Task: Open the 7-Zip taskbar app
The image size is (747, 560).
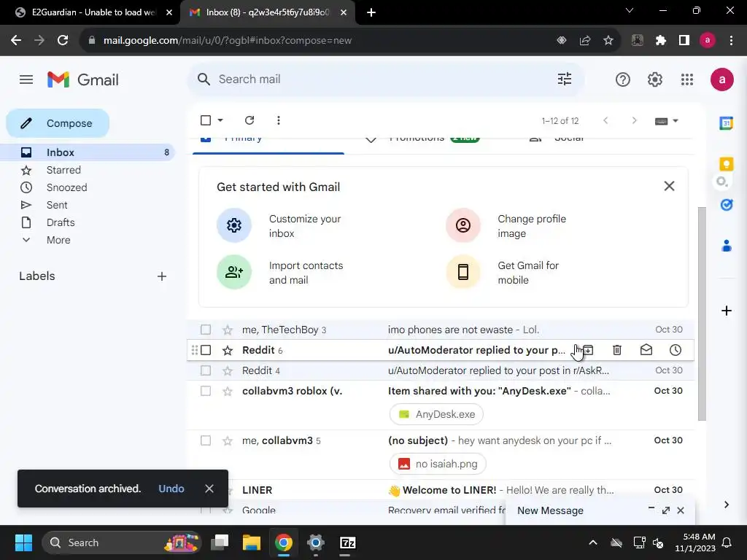Action: pyautogui.click(x=348, y=542)
